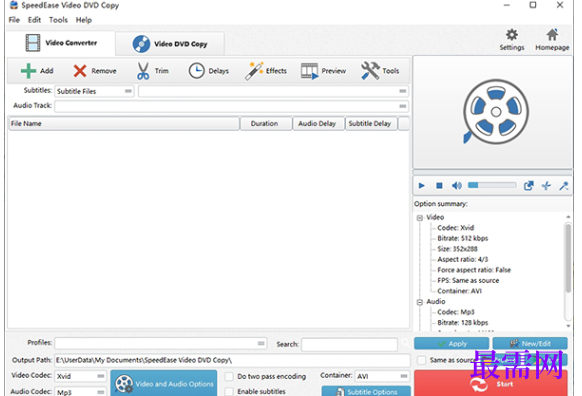
Task: Switch to the Video Converter tab
Action: tap(61, 43)
